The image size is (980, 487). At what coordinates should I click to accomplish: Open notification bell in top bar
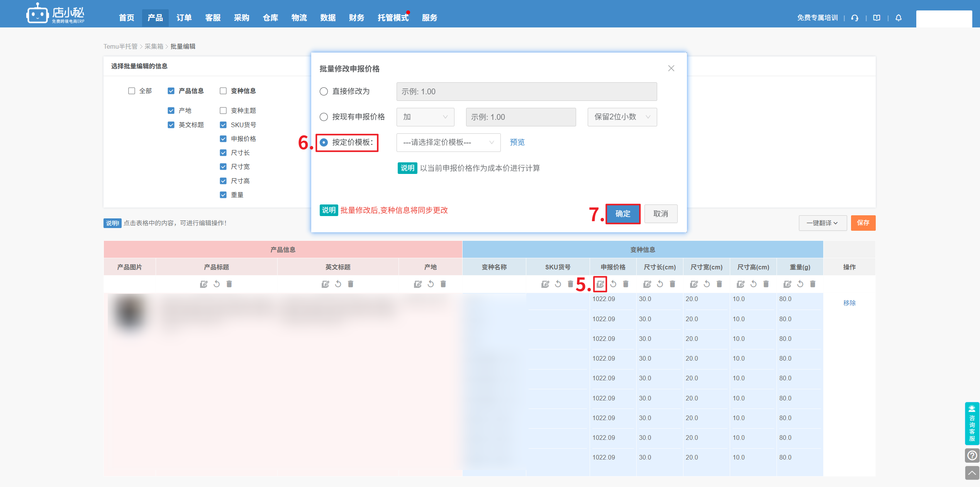[x=899, y=18]
